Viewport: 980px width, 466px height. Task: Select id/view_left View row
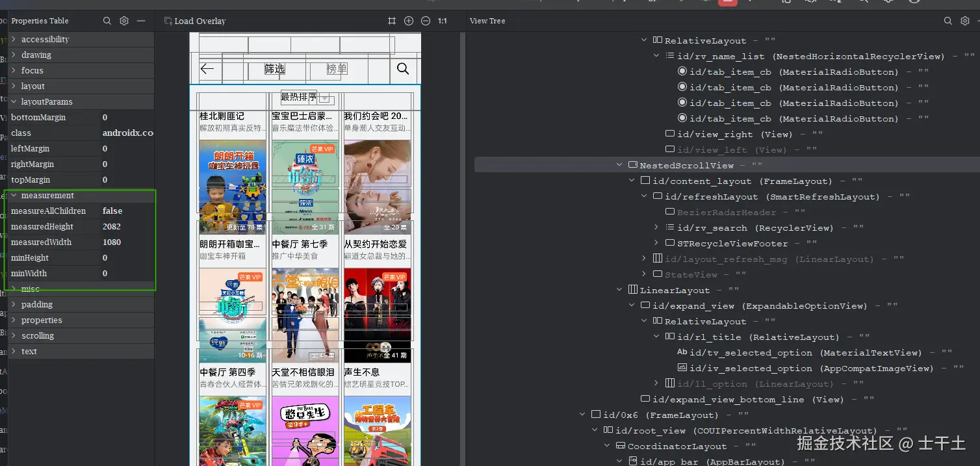[727, 150]
